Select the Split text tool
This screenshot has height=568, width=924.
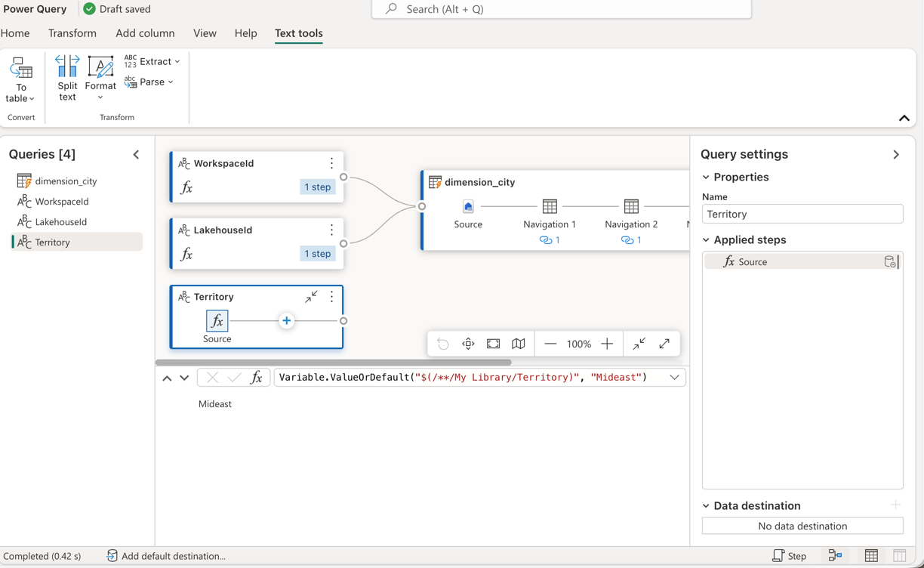(66, 76)
